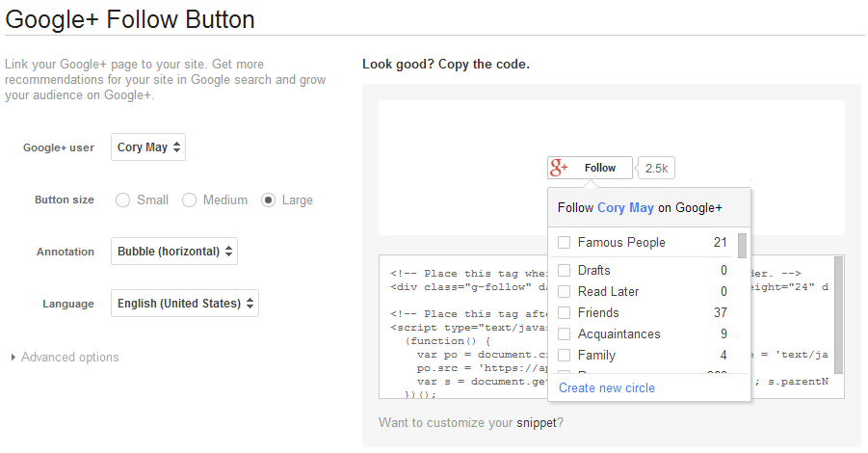Check the Acquaintances circle checkbox
868x453 pixels.
click(565, 334)
